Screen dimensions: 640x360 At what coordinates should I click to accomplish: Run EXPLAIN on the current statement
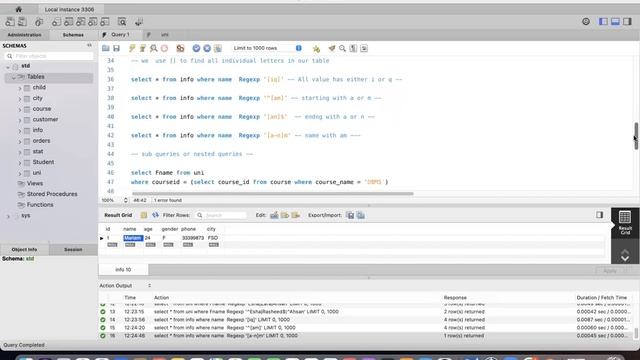click(x=153, y=48)
